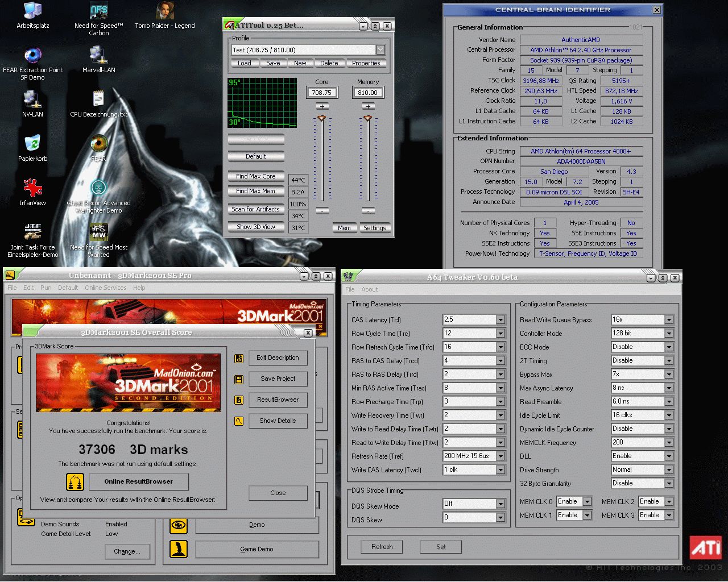Open Min RAS Active Time (Tras) dropdown
This screenshot has height=582, width=728.
[x=500, y=388]
